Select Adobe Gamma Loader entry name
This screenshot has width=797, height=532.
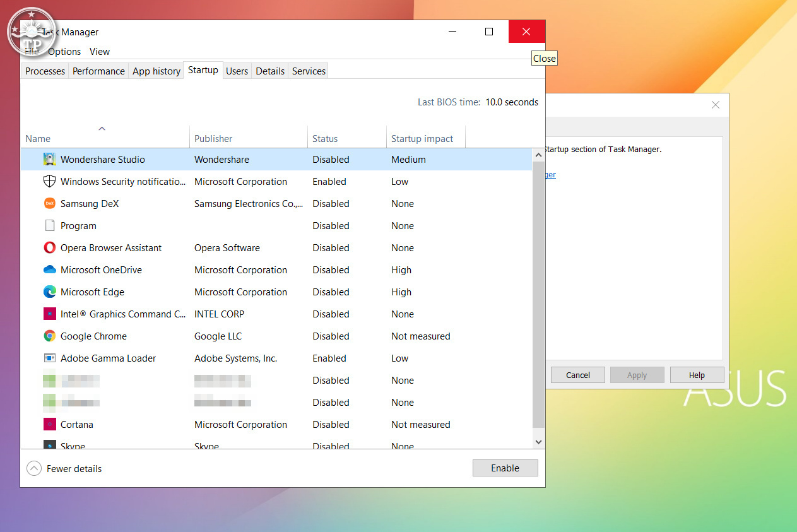tap(108, 358)
